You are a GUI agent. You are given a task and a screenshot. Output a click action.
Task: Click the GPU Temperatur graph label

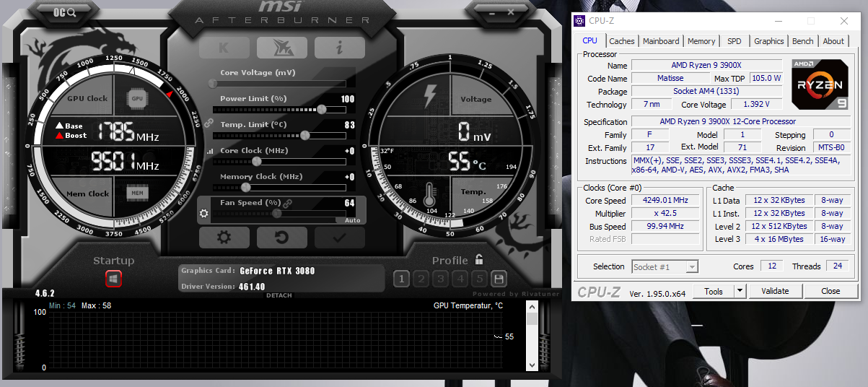468,305
